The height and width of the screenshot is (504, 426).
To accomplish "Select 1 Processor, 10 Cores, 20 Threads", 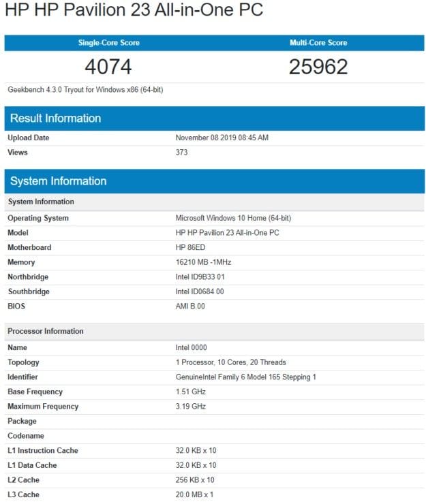I will point(230,362).
